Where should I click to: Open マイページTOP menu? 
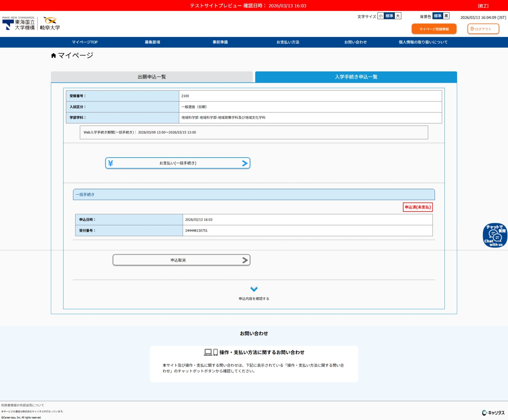[x=85, y=42]
